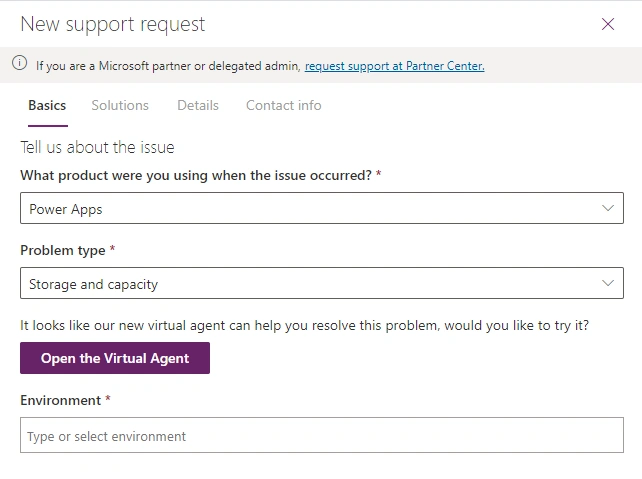The image size is (642, 479).
Task: Switch to the Basics tab
Action: click(47, 106)
